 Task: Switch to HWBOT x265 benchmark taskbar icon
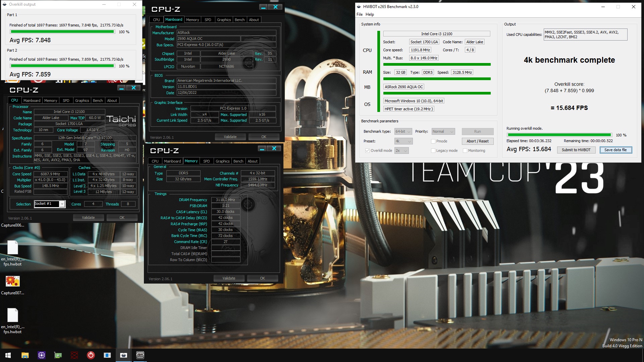[124, 355]
